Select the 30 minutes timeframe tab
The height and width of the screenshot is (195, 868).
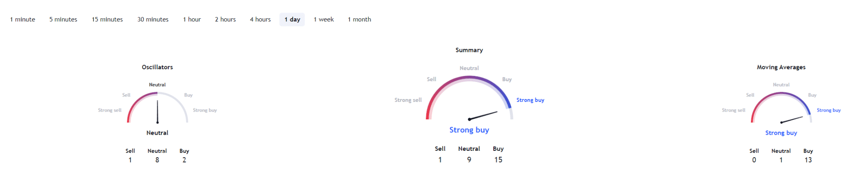pos(153,20)
